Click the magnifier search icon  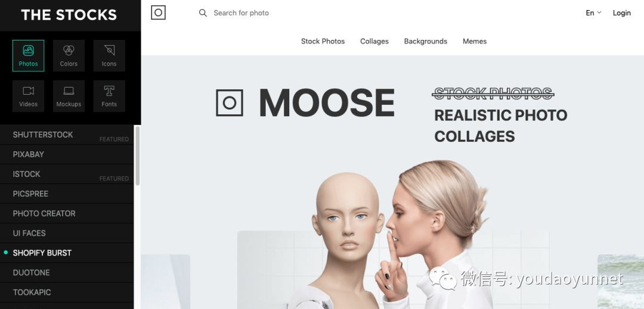click(203, 13)
